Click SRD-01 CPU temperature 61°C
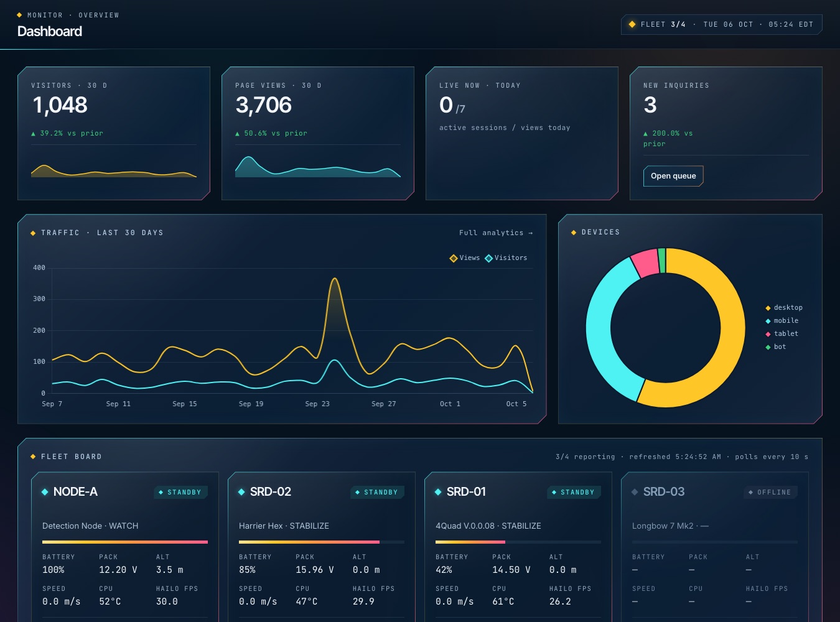 tap(503, 601)
